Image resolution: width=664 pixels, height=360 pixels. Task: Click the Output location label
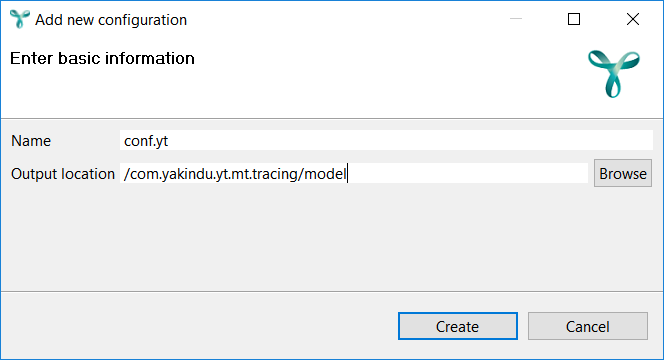pos(63,174)
